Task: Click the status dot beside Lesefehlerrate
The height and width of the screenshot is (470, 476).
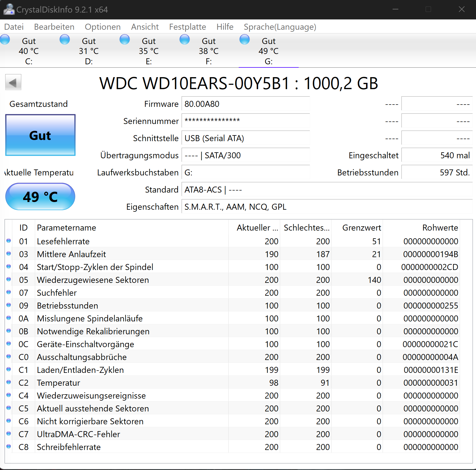Action: (x=9, y=241)
